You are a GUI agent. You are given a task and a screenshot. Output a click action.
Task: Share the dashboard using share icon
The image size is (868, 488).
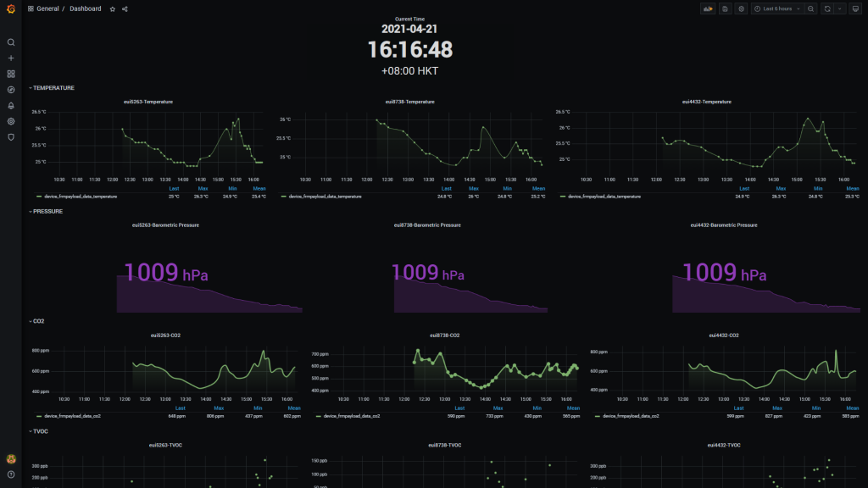point(125,8)
